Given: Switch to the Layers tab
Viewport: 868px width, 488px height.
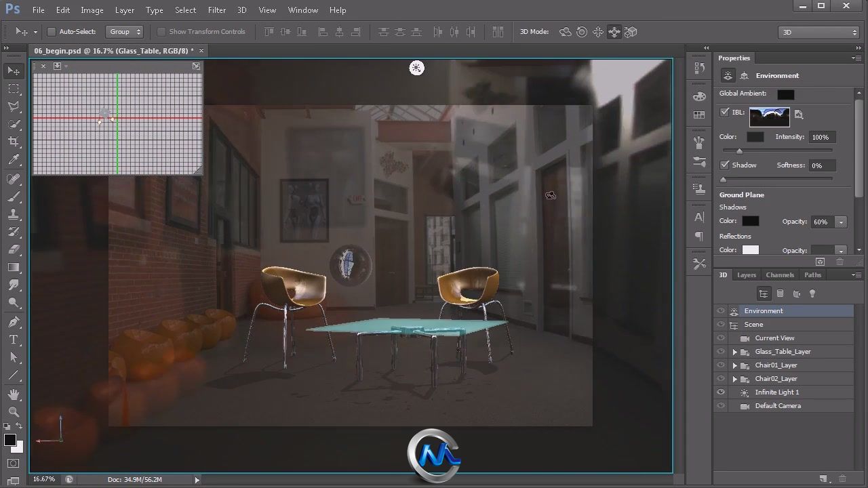Looking at the screenshot, I should (747, 275).
